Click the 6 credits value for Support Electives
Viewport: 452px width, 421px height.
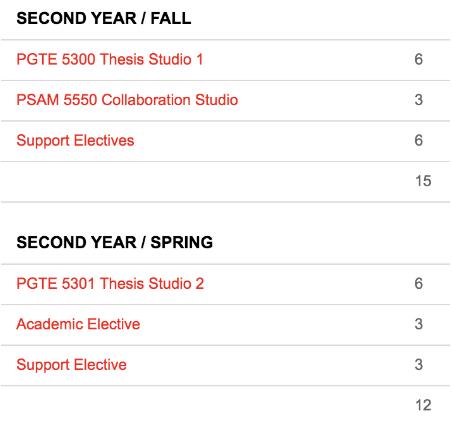pyautogui.click(x=419, y=141)
